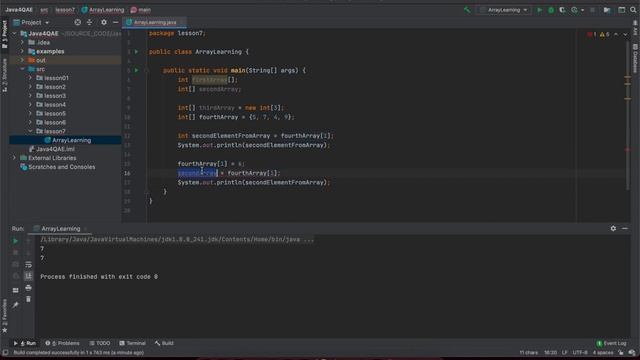The height and width of the screenshot is (360, 640).
Task: Expand the examples folder
Action: tap(22, 51)
